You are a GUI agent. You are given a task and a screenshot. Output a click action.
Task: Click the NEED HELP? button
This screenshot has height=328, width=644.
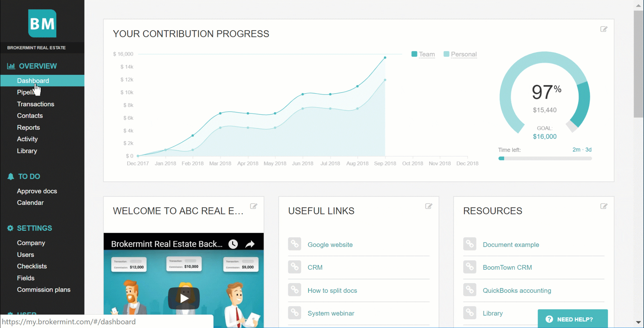(574, 319)
